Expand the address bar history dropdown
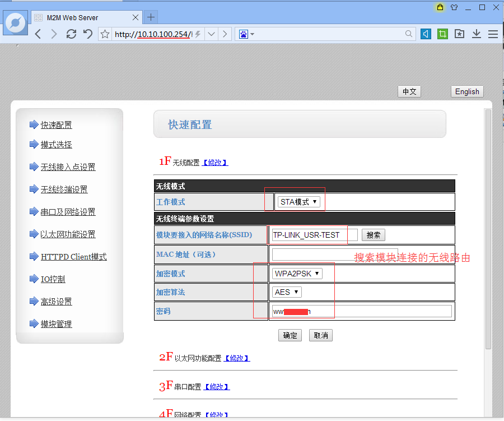The height and width of the screenshot is (421, 504). pos(212,34)
